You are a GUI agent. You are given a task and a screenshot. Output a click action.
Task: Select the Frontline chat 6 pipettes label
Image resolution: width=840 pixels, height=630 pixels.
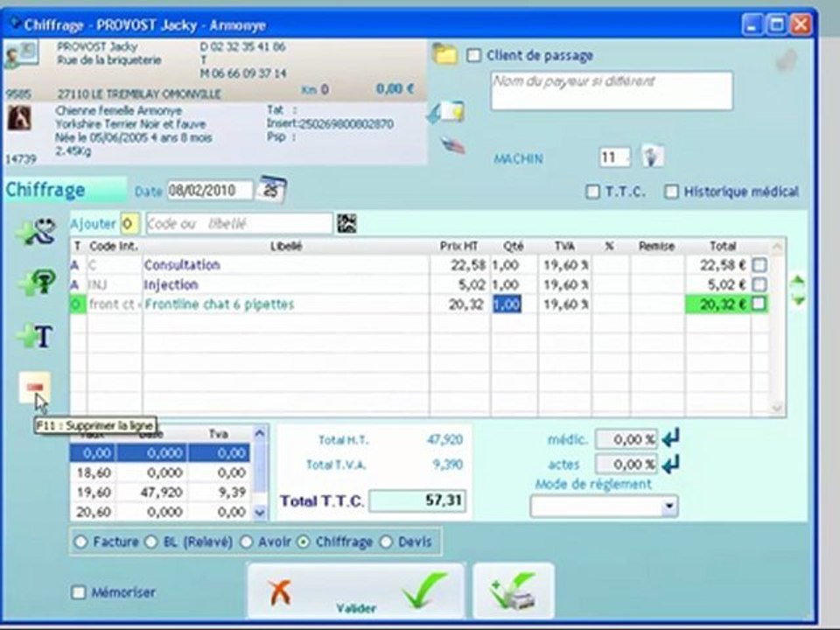[x=220, y=304]
